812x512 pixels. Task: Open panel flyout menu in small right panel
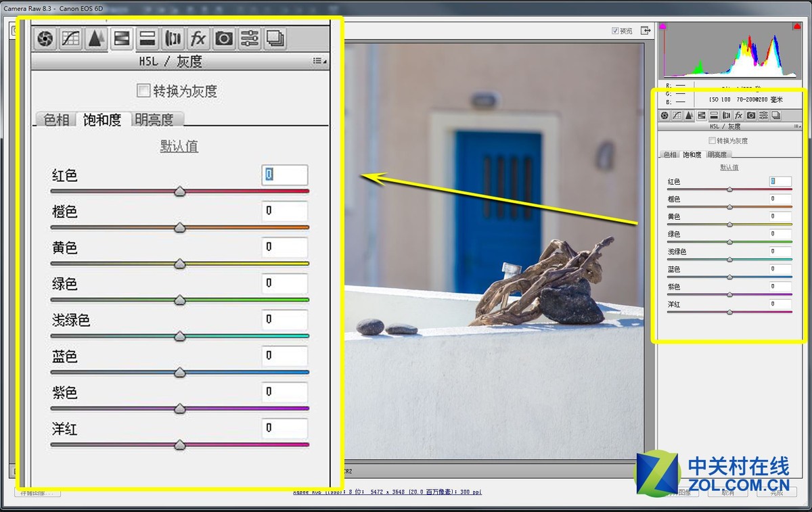[797, 126]
